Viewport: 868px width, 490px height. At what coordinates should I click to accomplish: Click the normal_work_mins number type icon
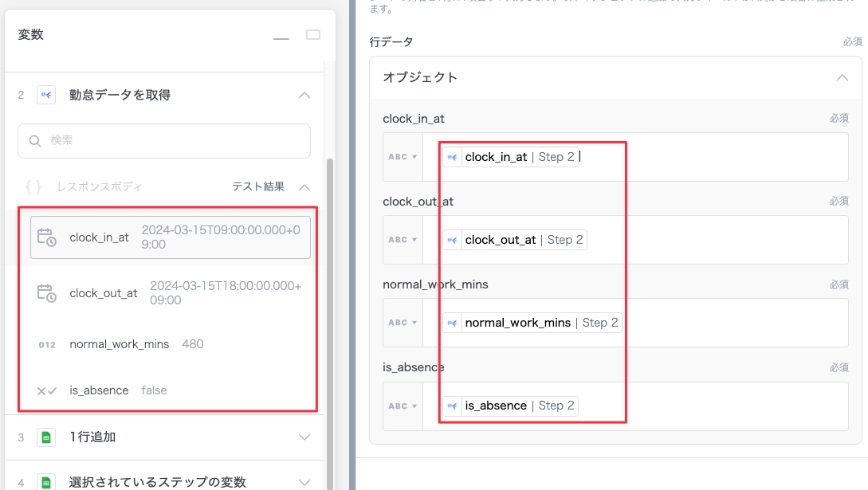(47, 344)
